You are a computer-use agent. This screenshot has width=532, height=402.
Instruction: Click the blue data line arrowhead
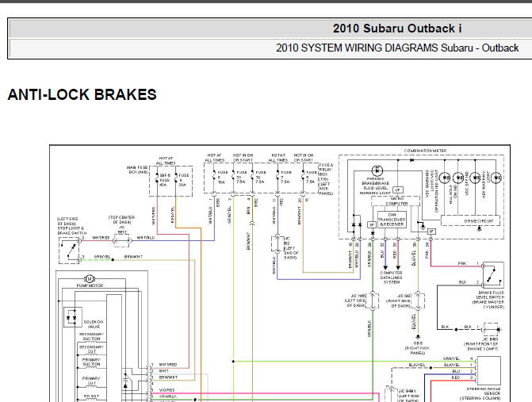tap(385, 268)
